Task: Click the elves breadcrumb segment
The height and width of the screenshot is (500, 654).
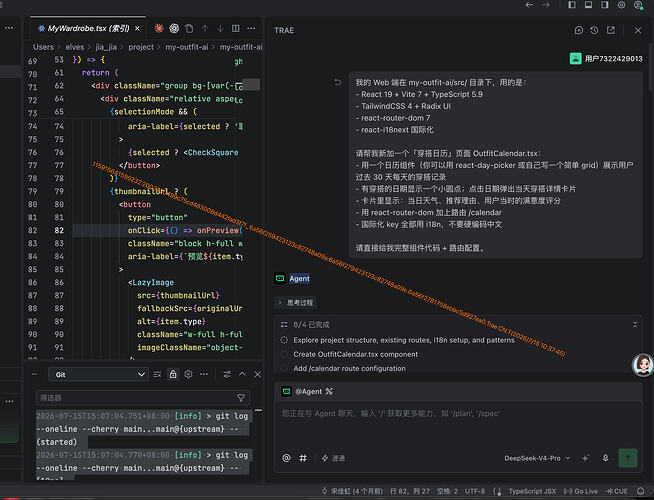Action: (75, 47)
